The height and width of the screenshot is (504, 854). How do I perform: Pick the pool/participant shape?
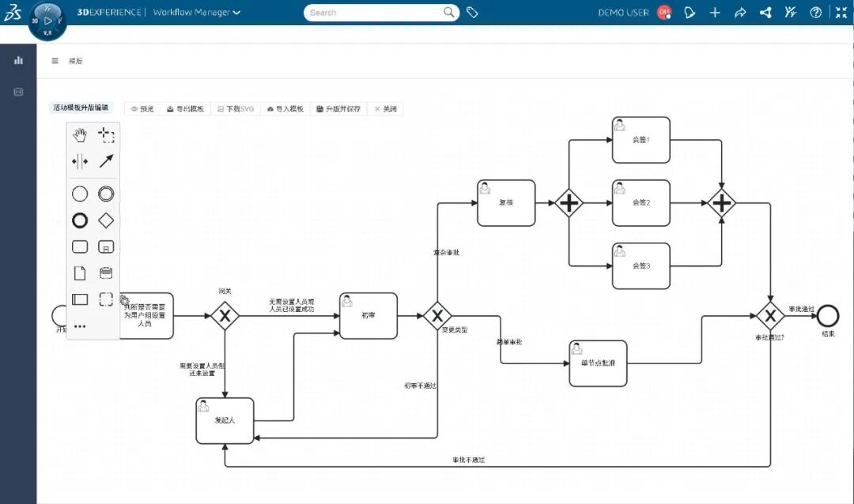point(80,299)
